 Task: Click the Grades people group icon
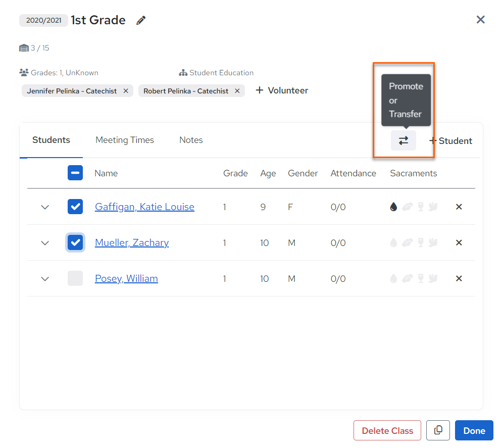click(x=24, y=72)
